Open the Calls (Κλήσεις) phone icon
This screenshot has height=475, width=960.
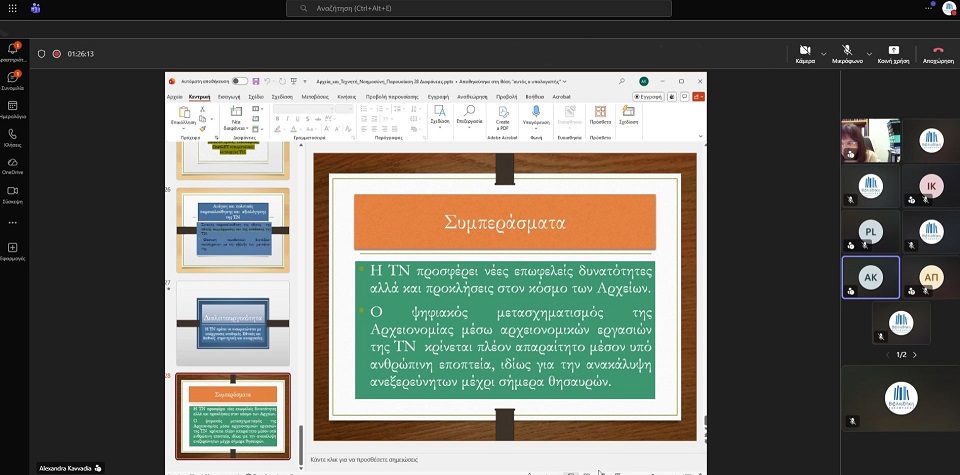point(12,134)
